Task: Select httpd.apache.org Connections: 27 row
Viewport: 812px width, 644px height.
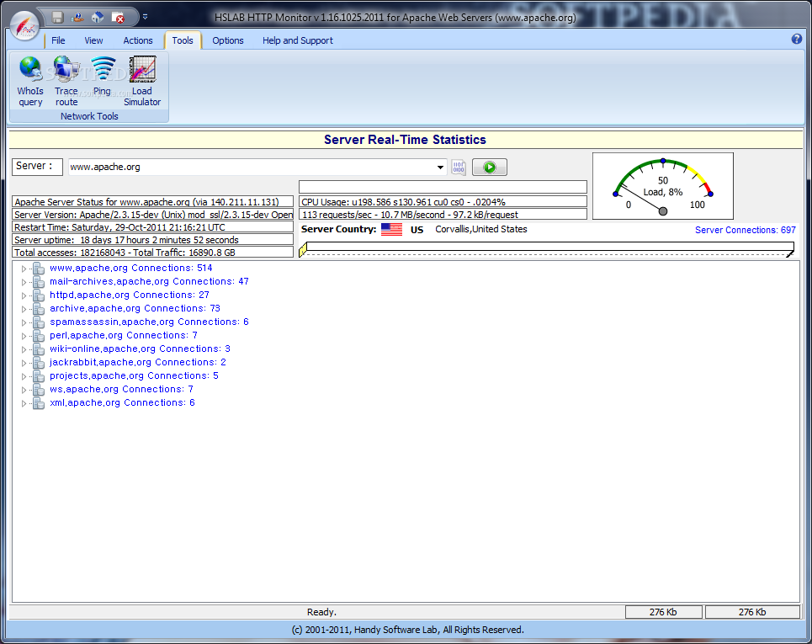Action: point(130,295)
